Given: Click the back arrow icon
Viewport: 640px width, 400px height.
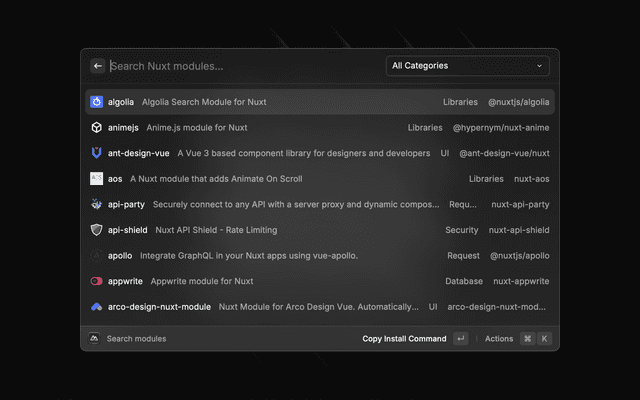Looking at the screenshot, I should pos(98,66).
